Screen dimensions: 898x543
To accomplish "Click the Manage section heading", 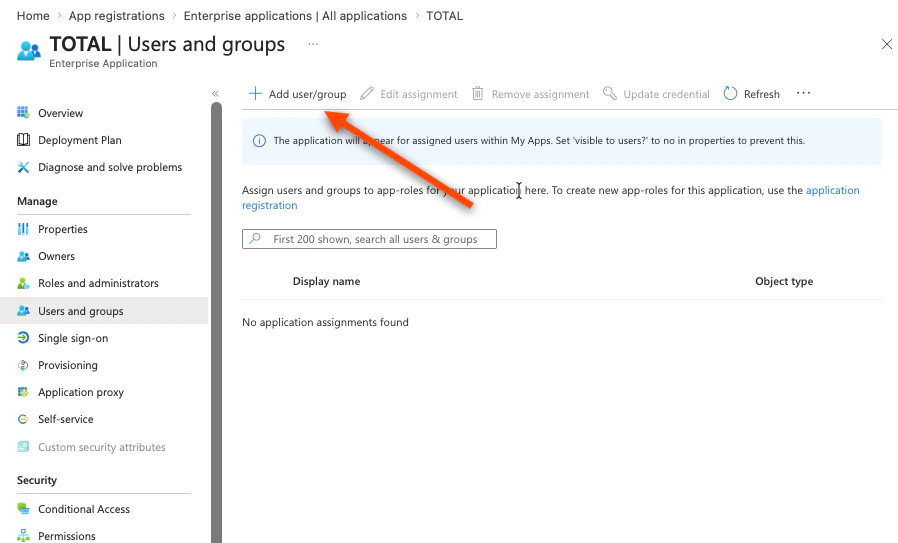I will [x=37, y=201].
